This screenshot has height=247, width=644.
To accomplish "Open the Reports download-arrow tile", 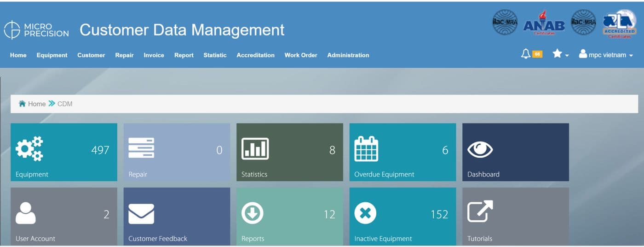I will (290, 216).
